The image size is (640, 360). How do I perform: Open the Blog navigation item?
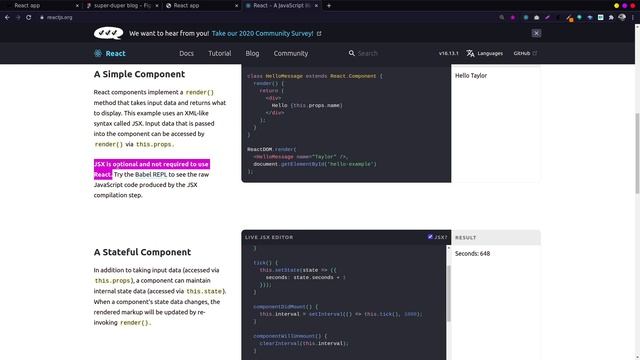click(x=252, y=53)
